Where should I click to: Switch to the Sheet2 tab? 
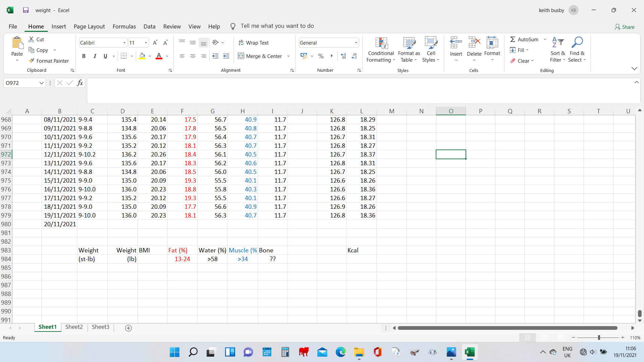(x=74, y=327)
